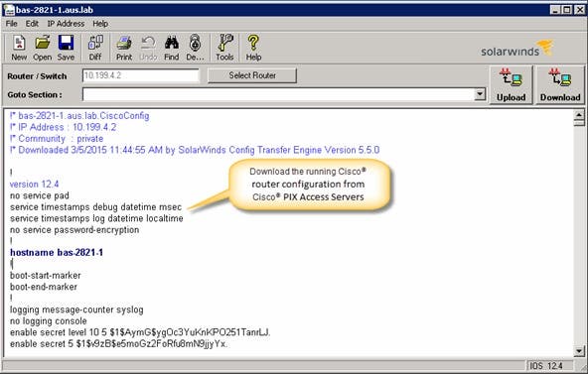Expand the Goto Section dropdown arrow

coord(480,94)
